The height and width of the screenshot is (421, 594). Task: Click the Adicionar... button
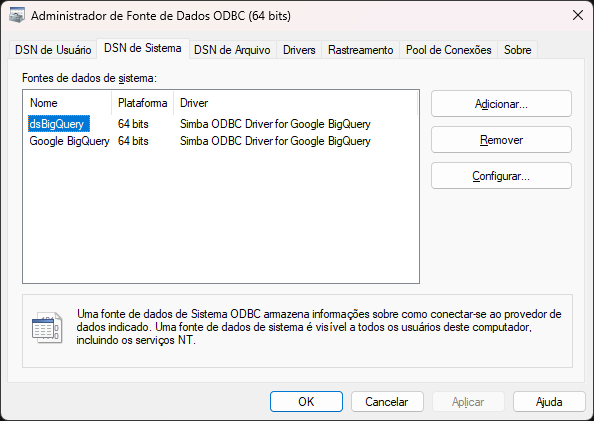click(501, 103)
